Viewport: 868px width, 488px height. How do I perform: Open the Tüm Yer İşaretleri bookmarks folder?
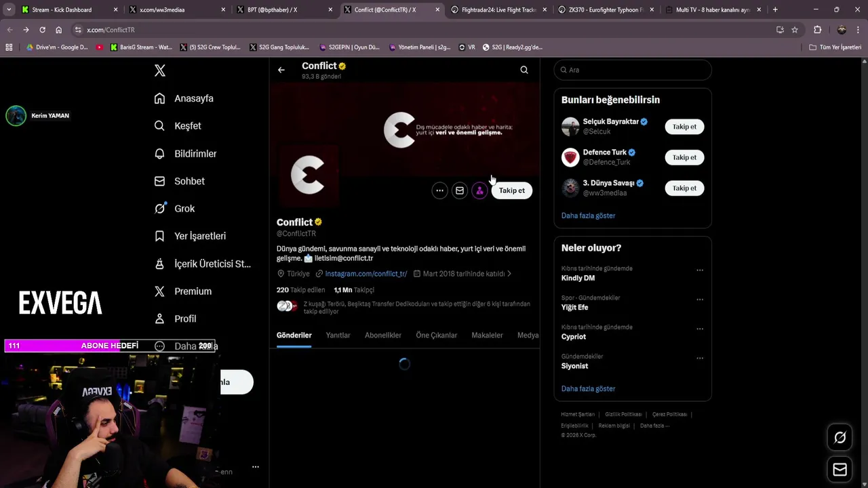click(835, 47)
